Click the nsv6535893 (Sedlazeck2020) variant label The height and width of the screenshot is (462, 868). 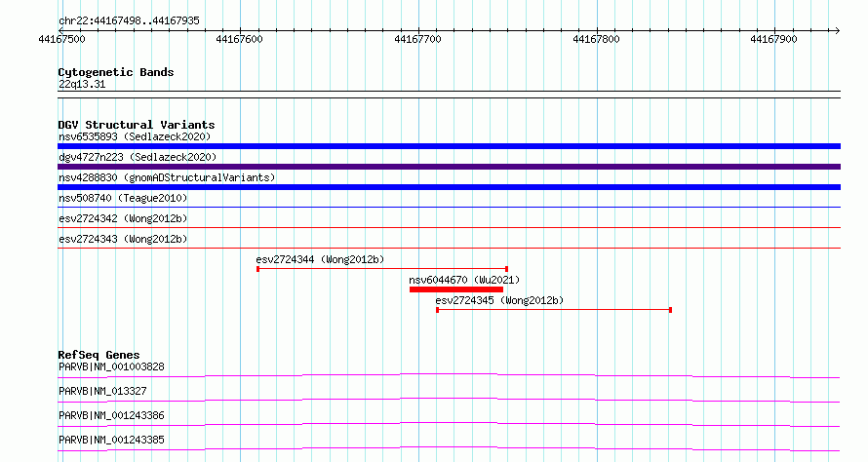[x=135, y=136]
